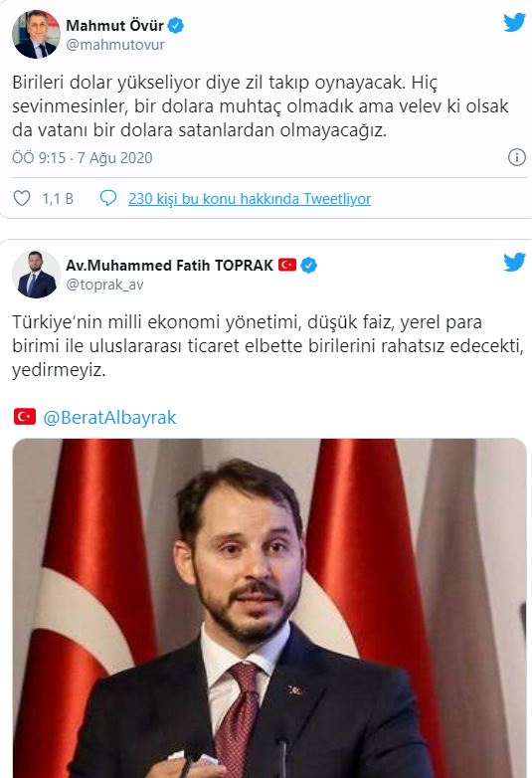Click the verified badge next to TOPRAK's name
Viewport: 532px width, 778px height.
click(x=309, y=265)
